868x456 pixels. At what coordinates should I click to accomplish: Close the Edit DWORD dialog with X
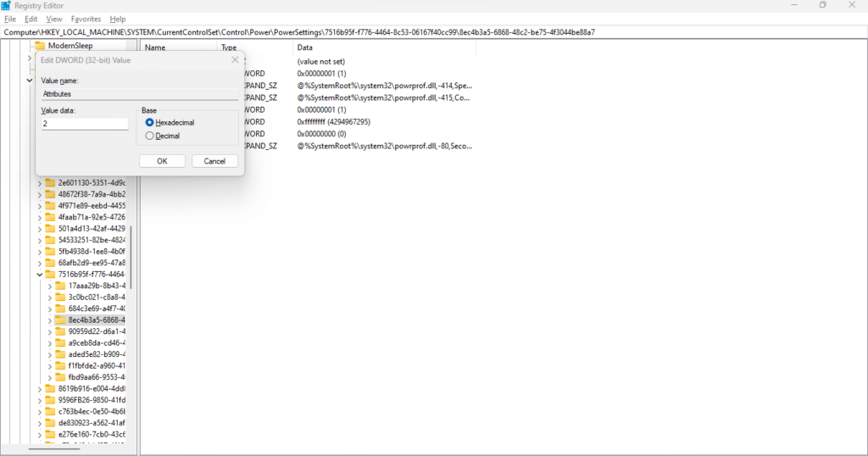click(235, 60)
